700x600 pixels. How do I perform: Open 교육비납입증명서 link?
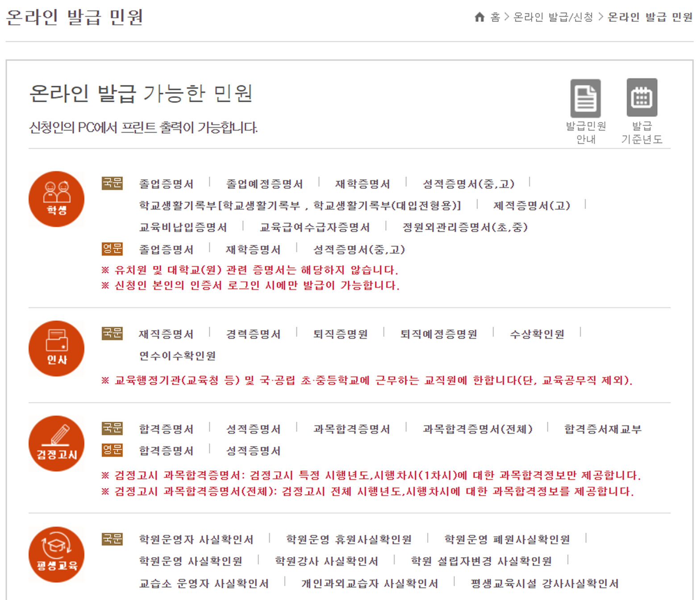coord(183,227)
